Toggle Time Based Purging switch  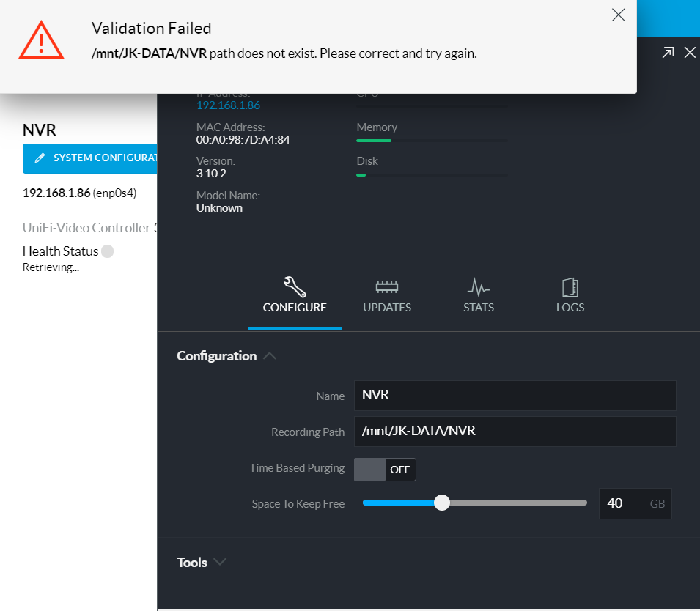(385, 470)
